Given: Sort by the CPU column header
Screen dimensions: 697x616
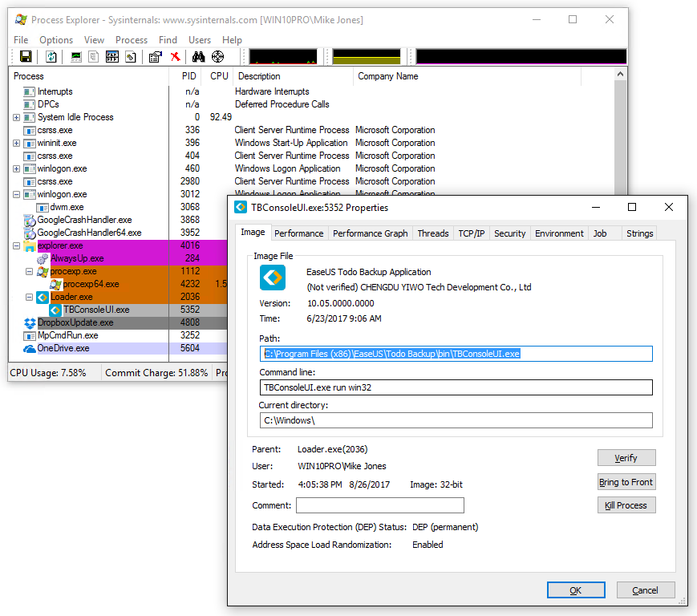Looking at the screenshot, I should (x=219, y=76).
